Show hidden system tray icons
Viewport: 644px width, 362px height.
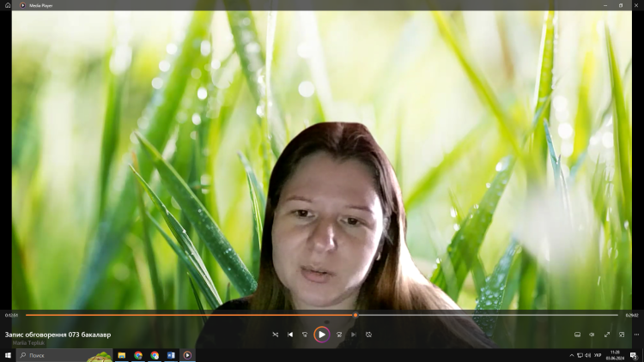(572, 355)
